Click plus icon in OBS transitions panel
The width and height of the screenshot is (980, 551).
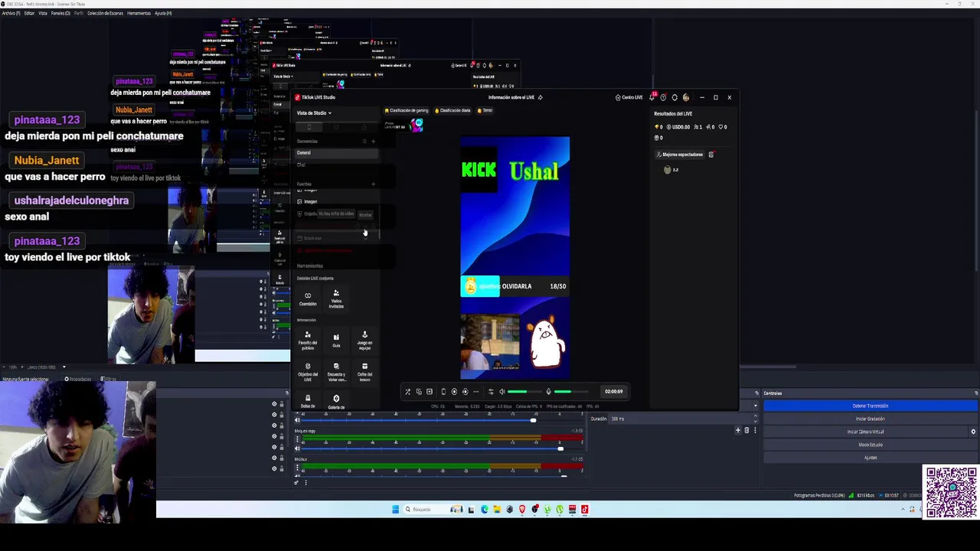[x=738, y=430]
